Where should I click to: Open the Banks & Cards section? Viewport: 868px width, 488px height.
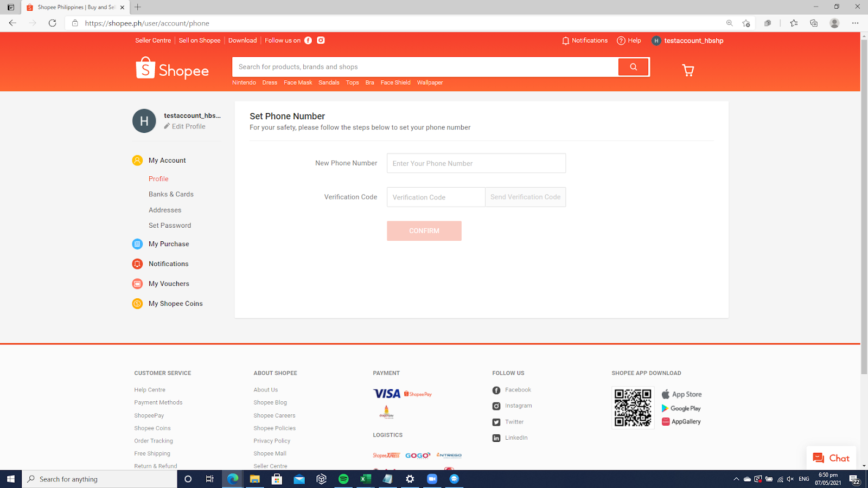[x=170, y=194]
